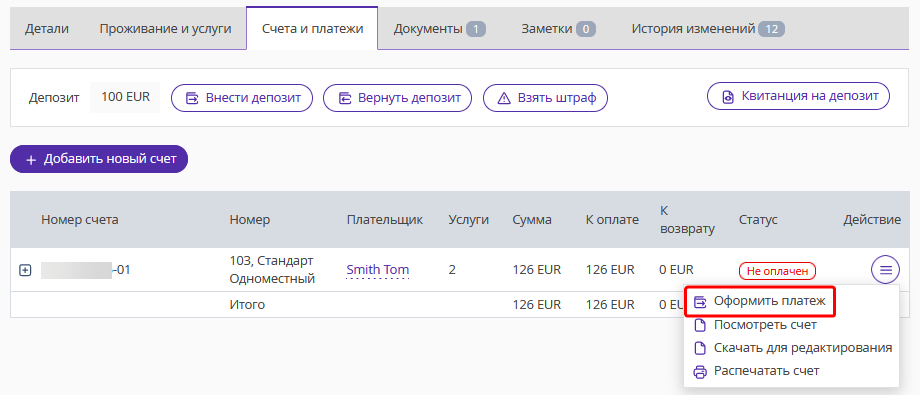This screenshot has height=395, width=920.
Task: Open the hamburger action menu icon
Action: [x=885, y=270]
